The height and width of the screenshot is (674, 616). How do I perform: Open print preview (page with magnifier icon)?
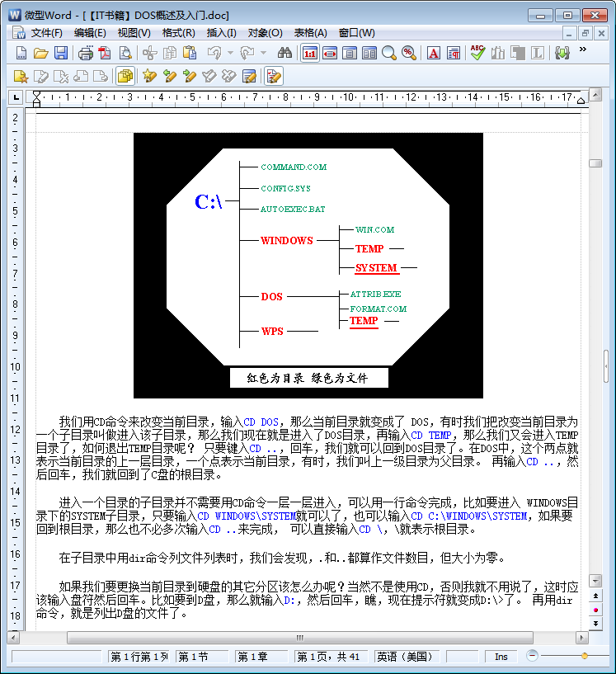[125, 53]
